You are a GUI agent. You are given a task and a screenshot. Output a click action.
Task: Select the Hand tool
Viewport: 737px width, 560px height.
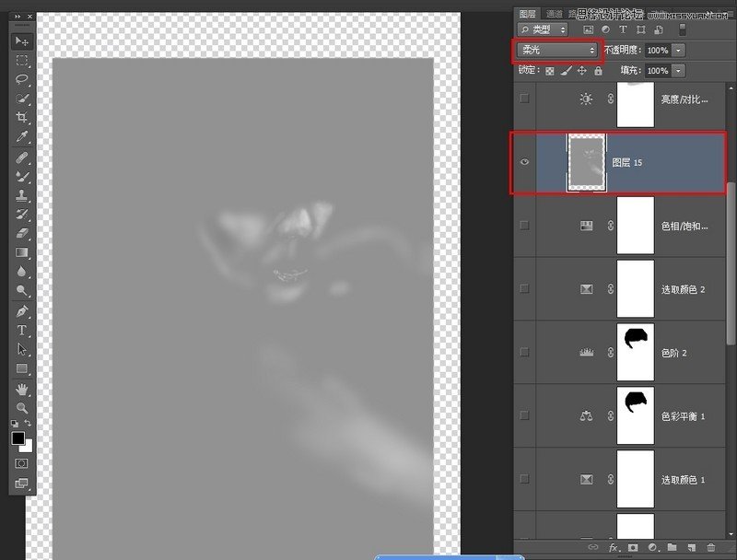(x=21, y=389)
